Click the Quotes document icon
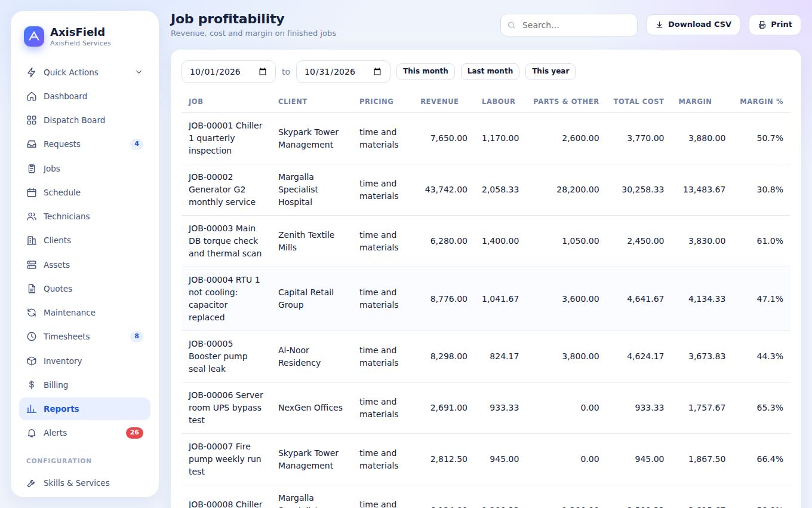Image resolution: width=812 pixels, height=508 pixels. [32, 289]
